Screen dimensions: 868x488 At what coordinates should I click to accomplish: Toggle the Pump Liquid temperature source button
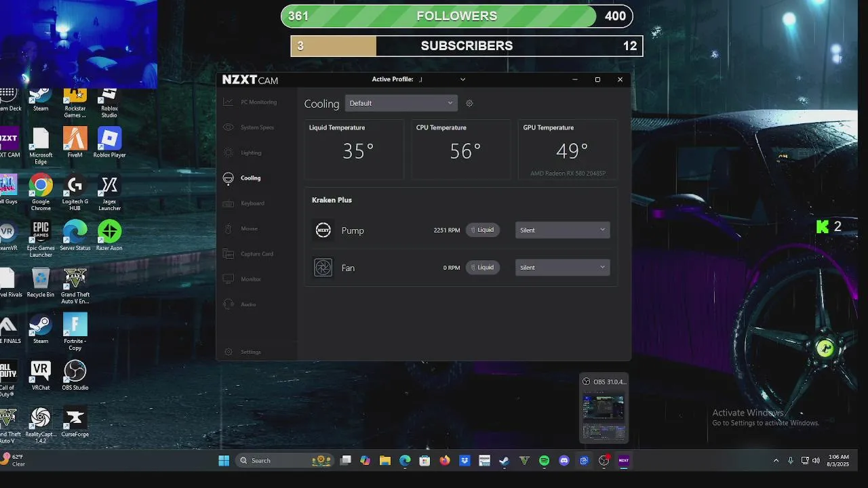point(483,230)
